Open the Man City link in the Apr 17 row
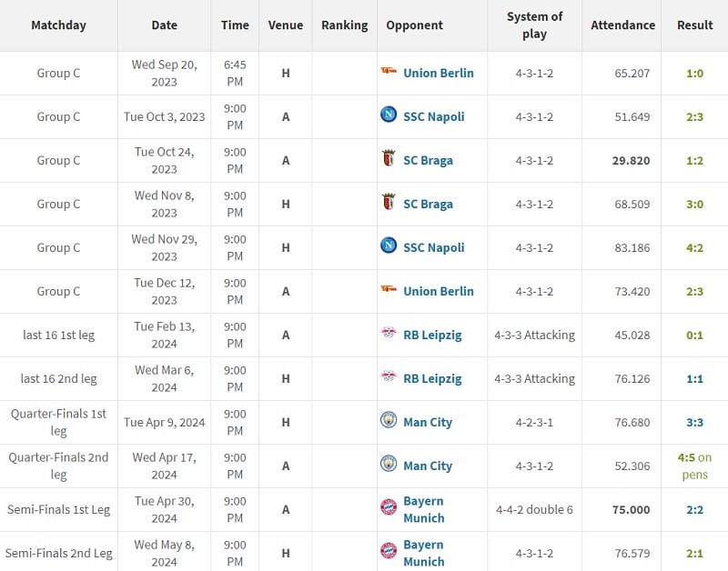 (x=427, y=466)
